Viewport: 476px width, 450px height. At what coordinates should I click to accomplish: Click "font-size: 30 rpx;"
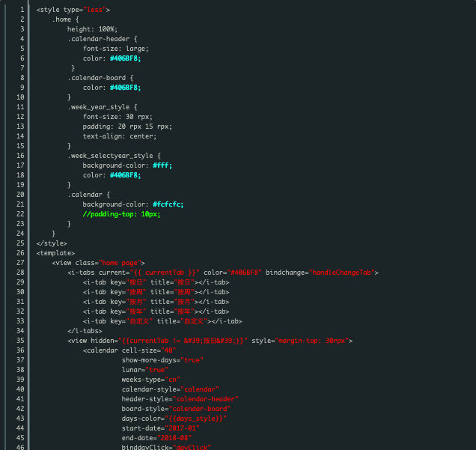[x=118, y=117]
